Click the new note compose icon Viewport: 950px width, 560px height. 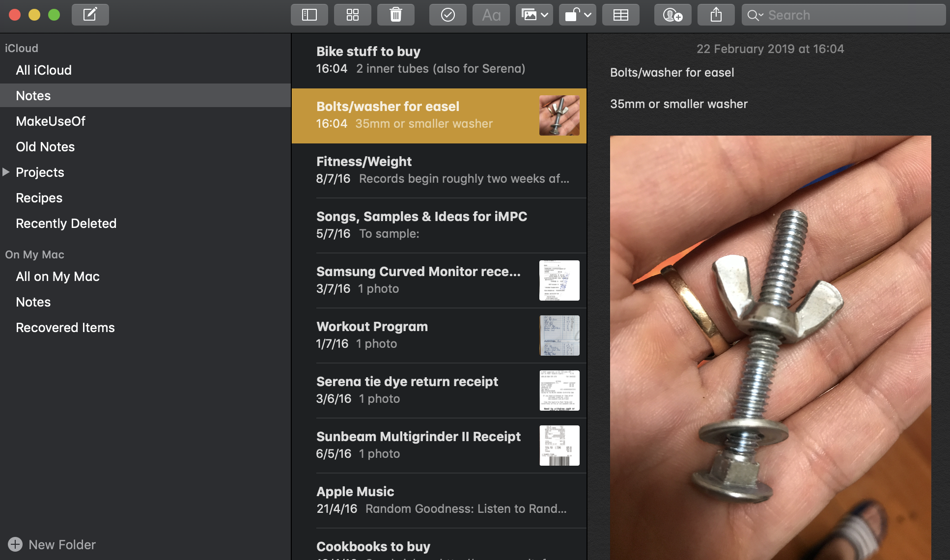[89, 15]
